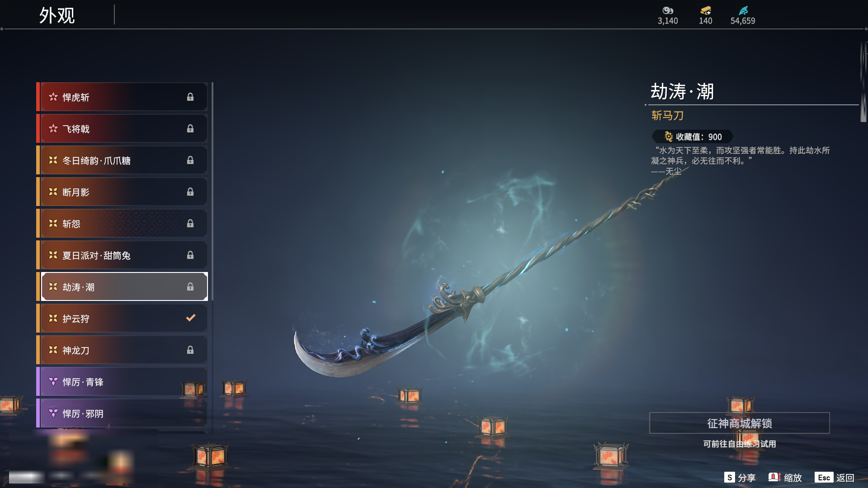
Task: Click the skin list vertical scrollbar
Action: (x=212, y=192)
